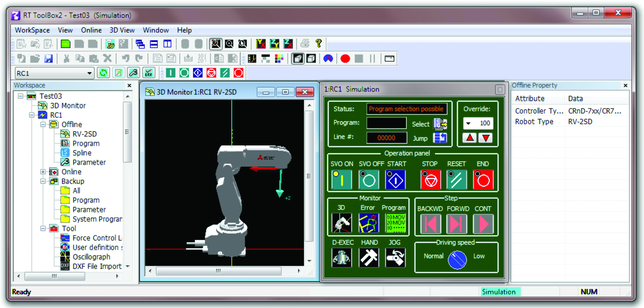The height and width of the screenshot is (308, 644).
Task: Click the red END operation button
Action: pos(483,180)
